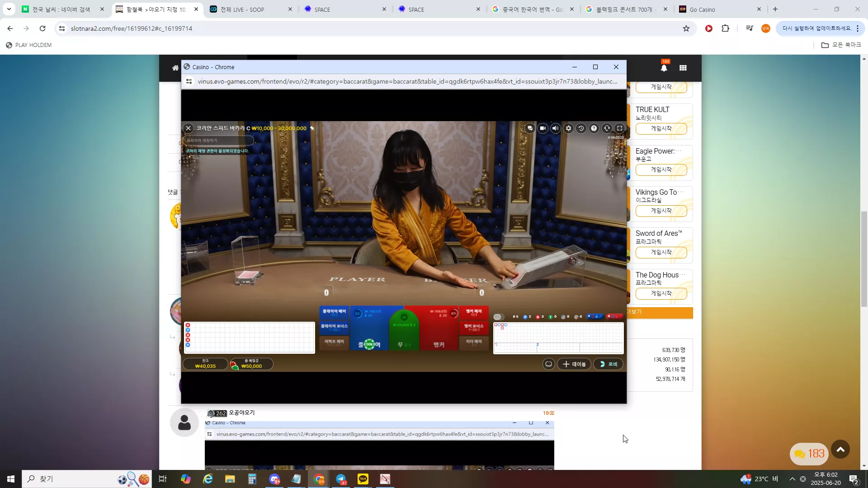Open the casino game settings gear
The image size is (868, 488).
pos(568,128)
